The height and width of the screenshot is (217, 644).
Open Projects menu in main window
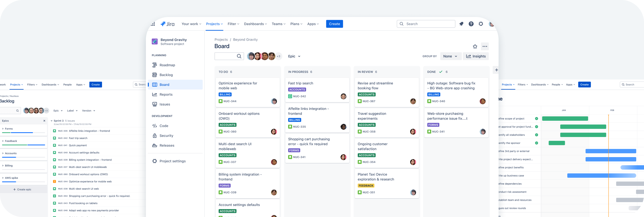pos(214,24)
